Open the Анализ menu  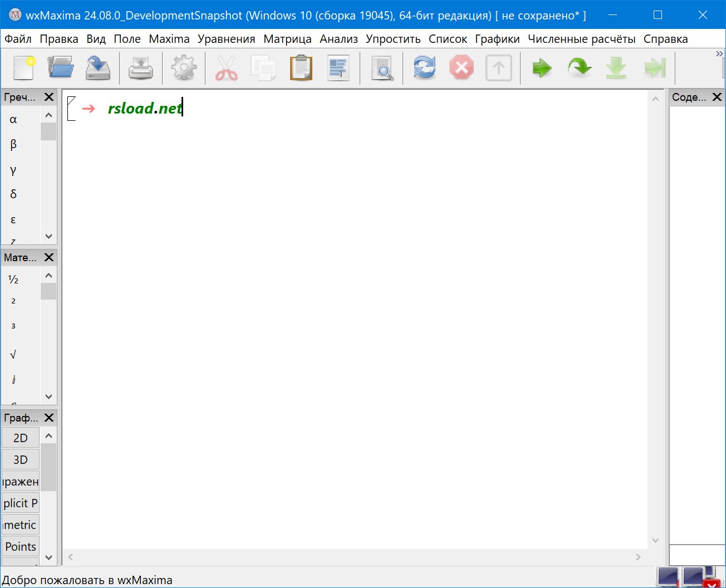[x=339, y=39]
